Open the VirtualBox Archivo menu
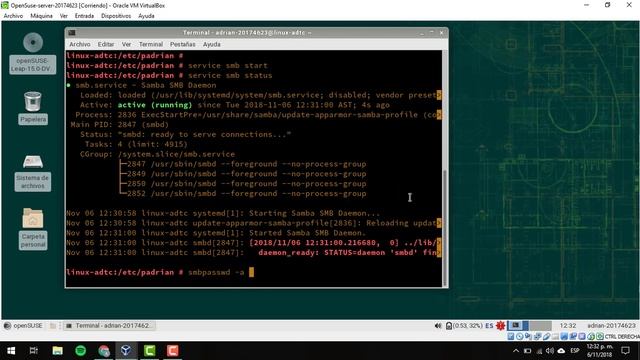The width and height of the screenshot is (640, 360). (13, 16)
